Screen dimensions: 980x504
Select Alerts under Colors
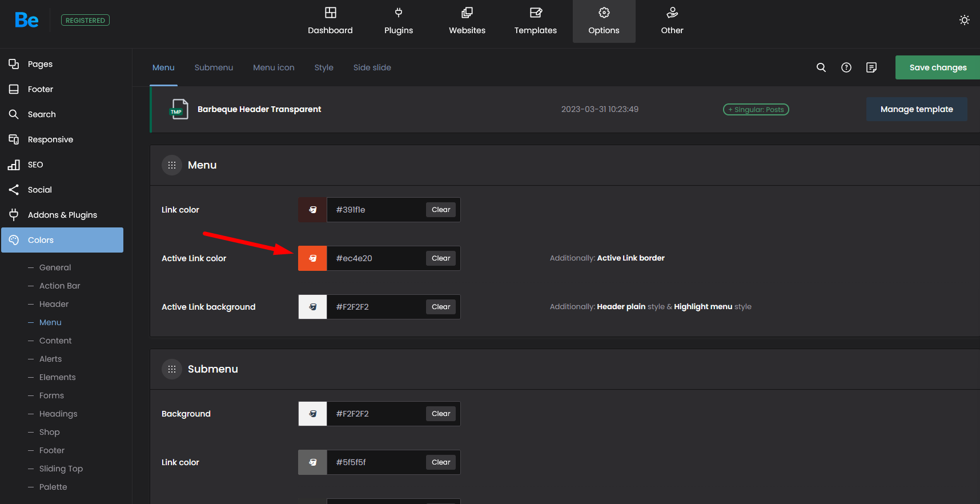click(50, 359)
